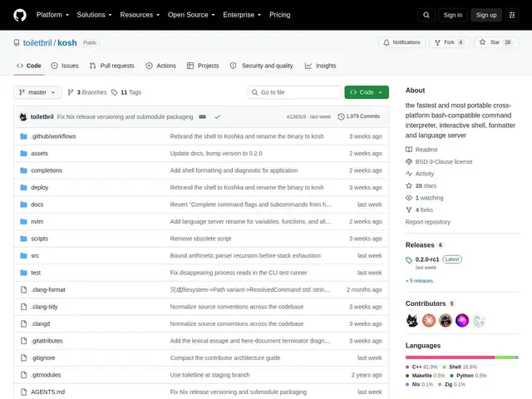Click the book icon beside Readme
This screenshot has width=532, height=399.
409,150
